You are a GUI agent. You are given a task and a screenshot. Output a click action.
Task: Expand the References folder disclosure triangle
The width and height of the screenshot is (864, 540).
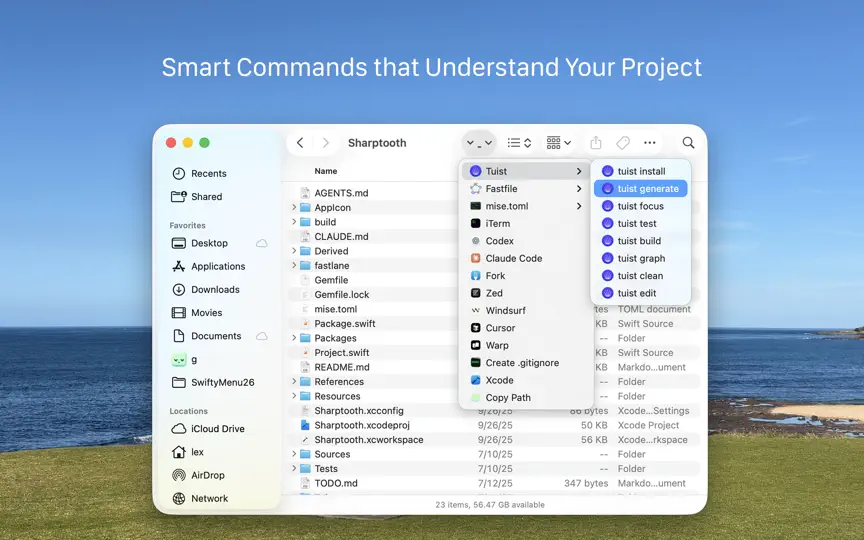click(294, 382)
